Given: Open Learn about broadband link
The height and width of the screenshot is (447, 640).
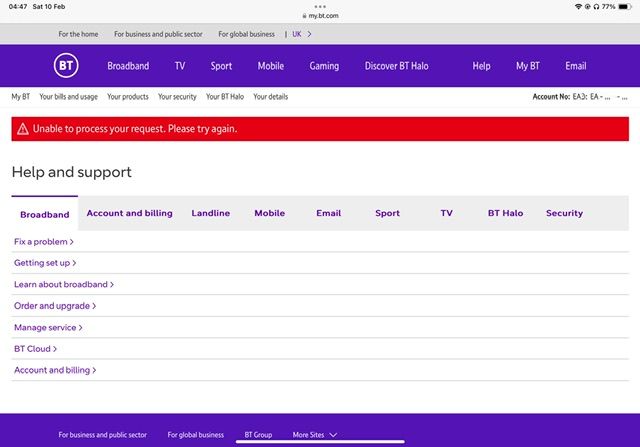Looking at the screenshot, I should click(64, 285).
